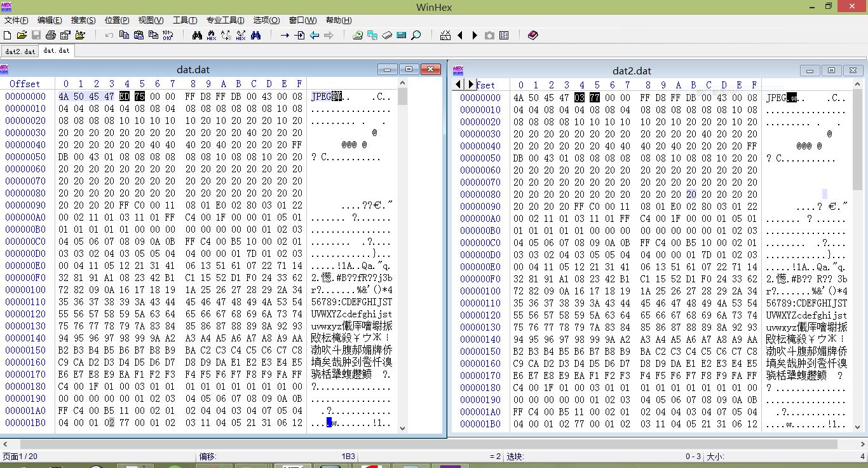Click offset row 00000090 in dat.dat
The width and height of the screenshot is (868, 468).
(x=25, y=205)
